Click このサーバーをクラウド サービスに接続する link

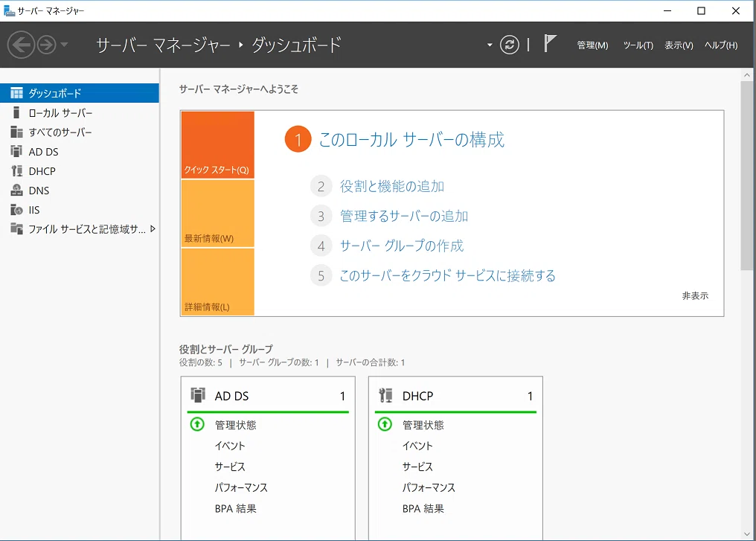(447, 276)
